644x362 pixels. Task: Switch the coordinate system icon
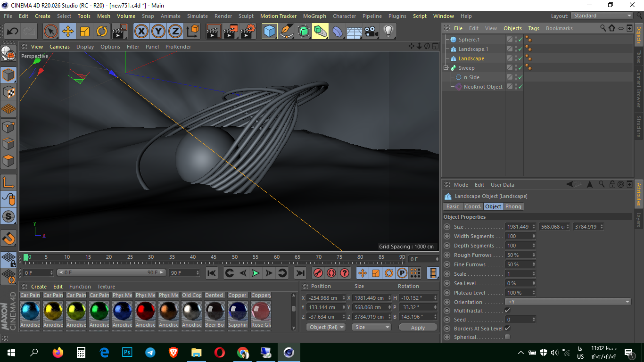pyautogui.click(x=192, y=32)
